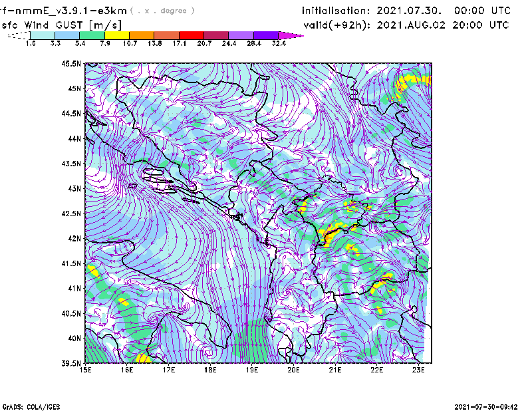Click longitude label 23E
The width and height of the screenshot is (532, 411).
tap(418, 370)
